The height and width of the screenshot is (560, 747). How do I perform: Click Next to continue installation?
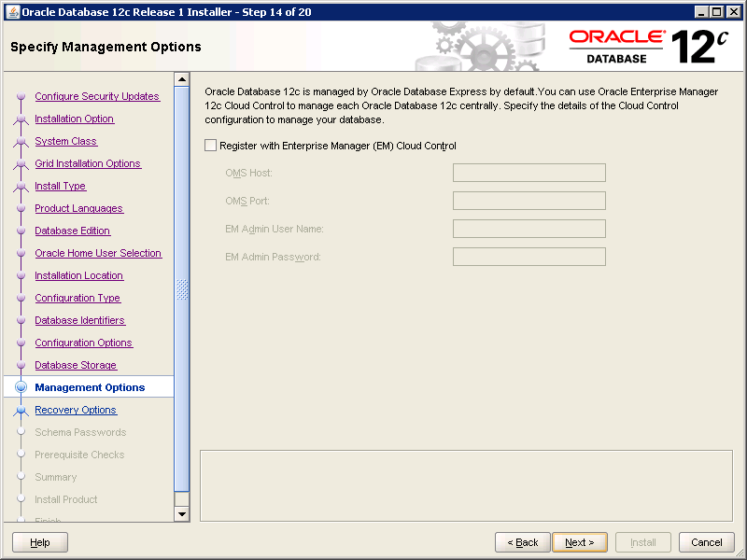pyautogui.click(x=580, y=542)
